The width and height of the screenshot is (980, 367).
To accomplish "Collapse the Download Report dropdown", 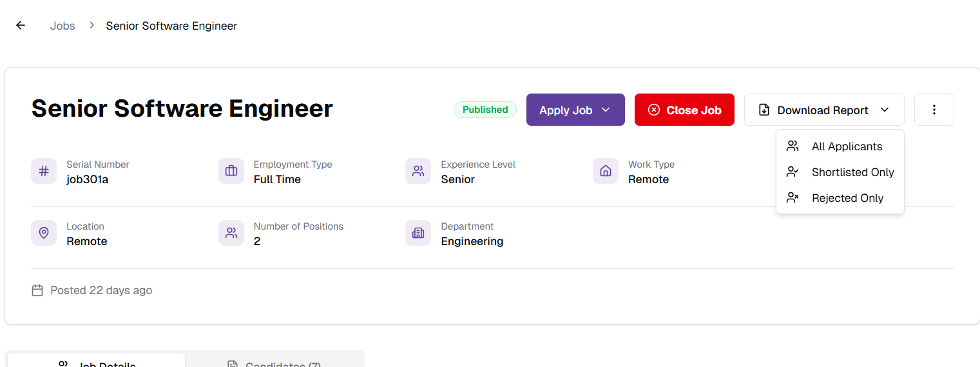I will tap(824, 110).
